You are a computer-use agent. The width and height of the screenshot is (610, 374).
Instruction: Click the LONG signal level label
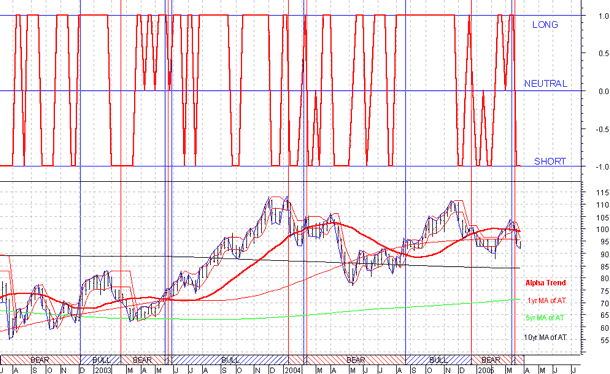[x=545, y=25]
